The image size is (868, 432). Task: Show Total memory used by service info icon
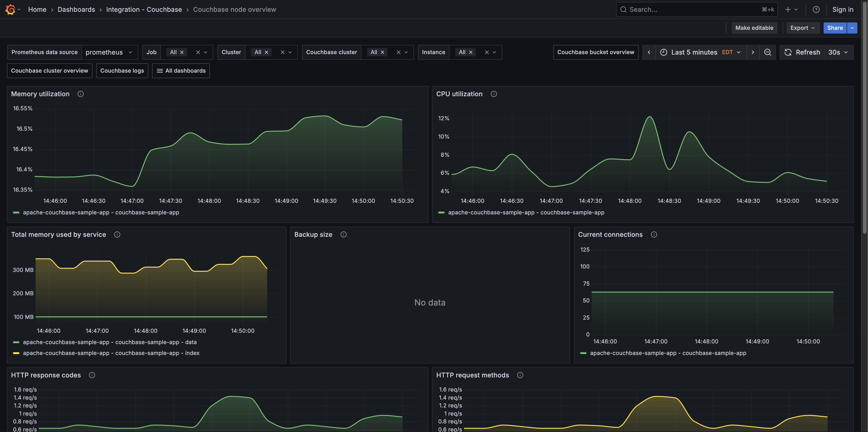(117, 235)
